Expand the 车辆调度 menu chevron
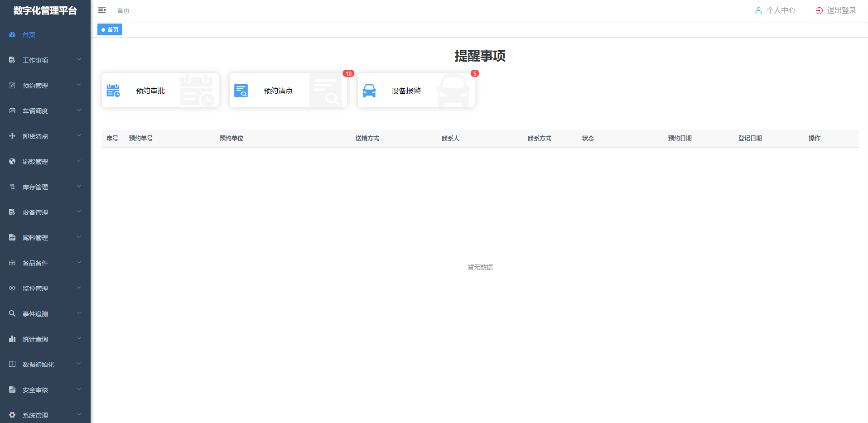868x423 pixels. click(79, 110)
